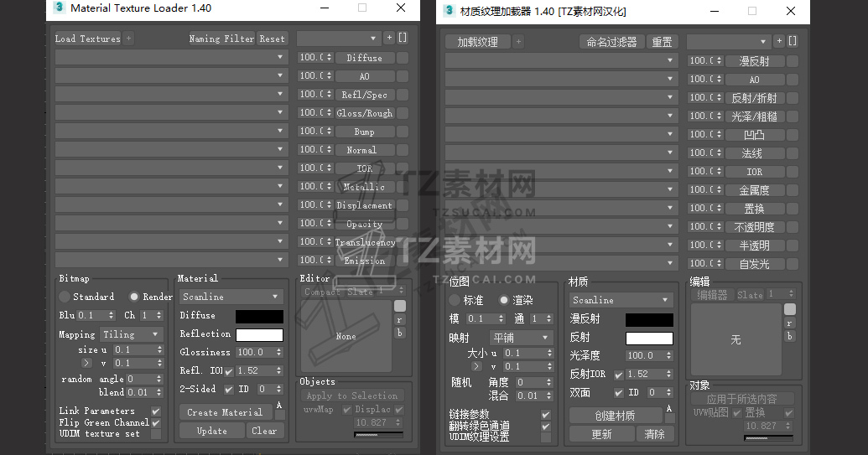Click the Diffuse amount spinner arrows
Image resolution: width=868 pixels, height=455 pixels.
[330, 57]
